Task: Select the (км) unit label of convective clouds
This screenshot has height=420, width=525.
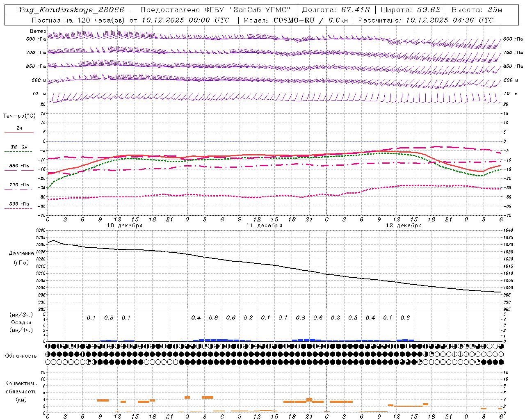Action: [x=21, y=399]
